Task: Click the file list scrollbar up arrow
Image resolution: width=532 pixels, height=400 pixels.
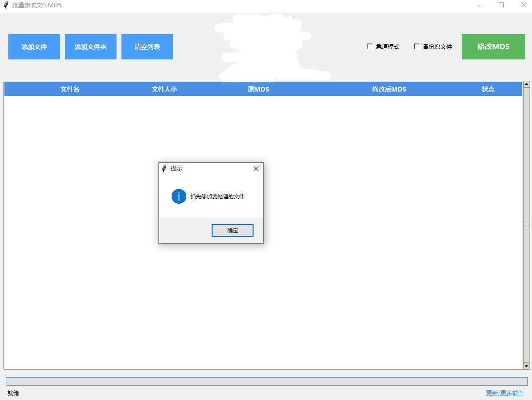Action: tap(527, 84)
